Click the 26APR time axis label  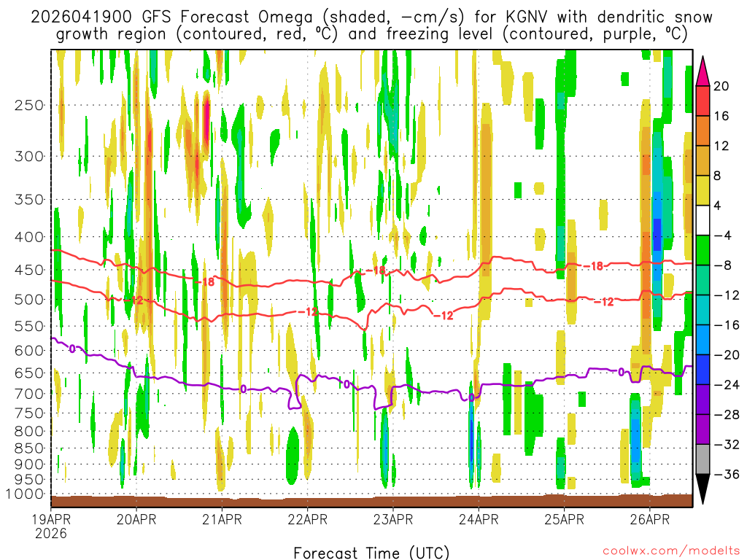pos(650,519)
